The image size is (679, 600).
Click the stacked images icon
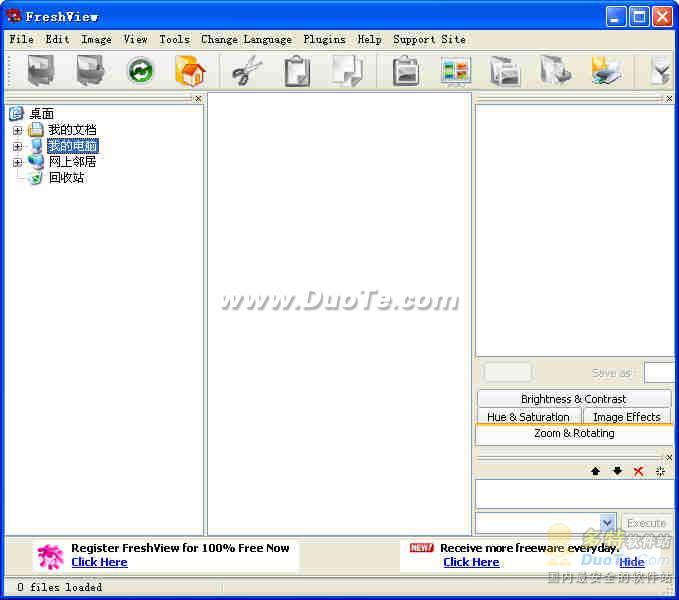pyautogui.click(x=505, y=71)
